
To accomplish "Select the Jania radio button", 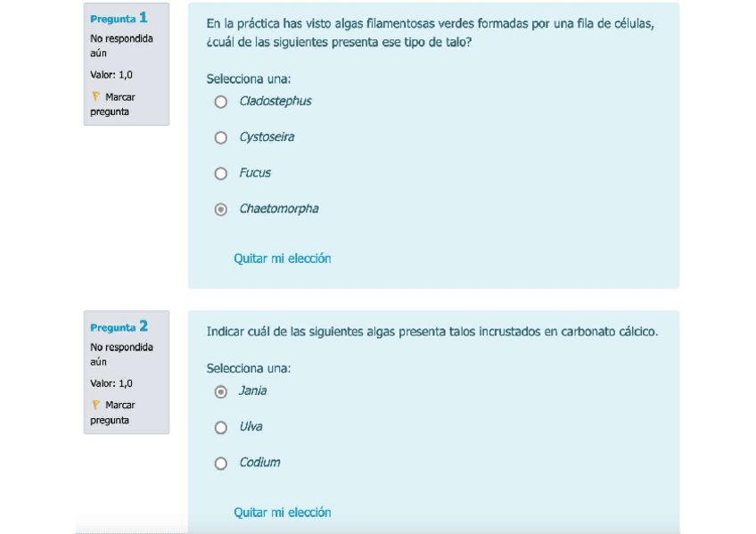I will tap(221, 391).
